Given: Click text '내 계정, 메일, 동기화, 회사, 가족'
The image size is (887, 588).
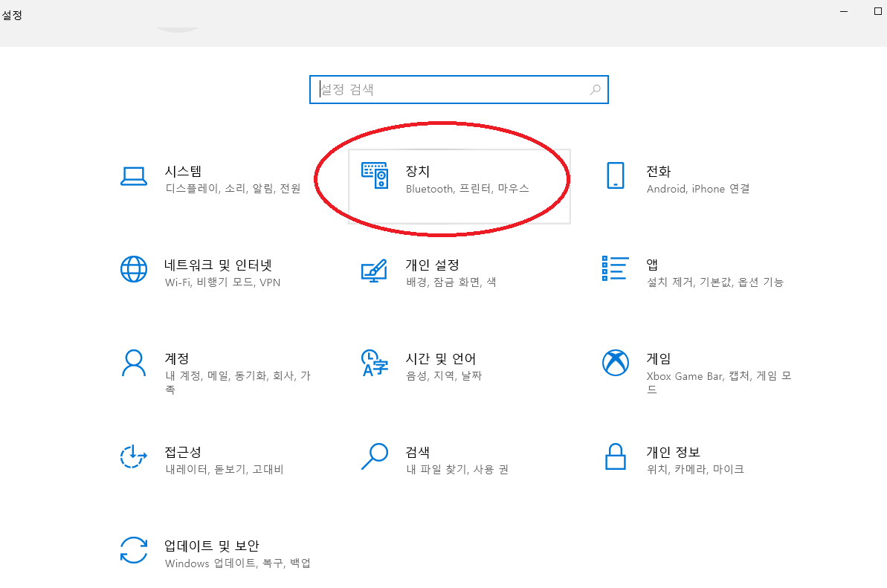Looking at the screenshot, I should [238, 383].
